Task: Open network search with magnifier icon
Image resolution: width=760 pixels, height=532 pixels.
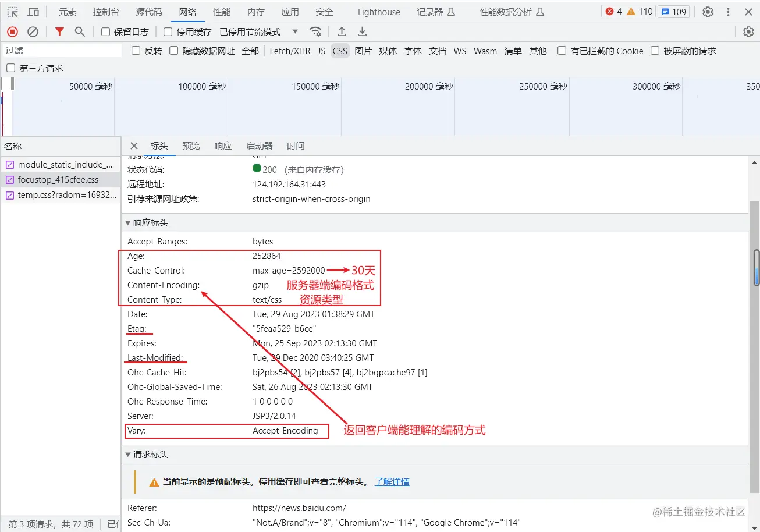Action: click(x=80, y=31)
